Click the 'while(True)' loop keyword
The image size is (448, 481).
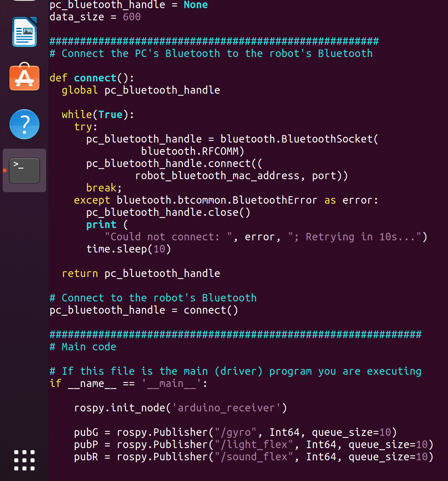(77, 115)
